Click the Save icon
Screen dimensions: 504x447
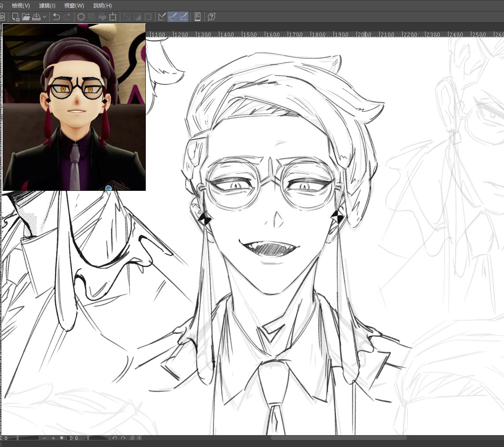[x=36, y=17]
